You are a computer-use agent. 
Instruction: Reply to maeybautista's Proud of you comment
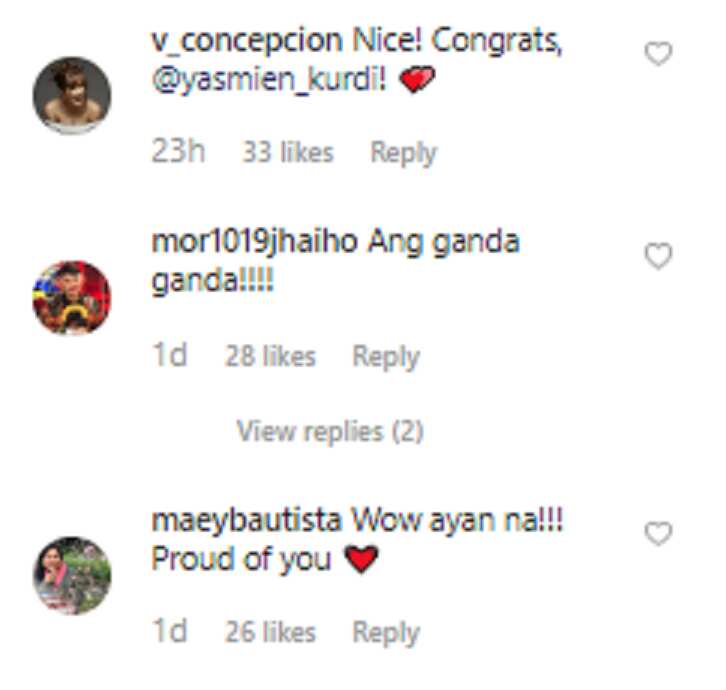point(386,632)
